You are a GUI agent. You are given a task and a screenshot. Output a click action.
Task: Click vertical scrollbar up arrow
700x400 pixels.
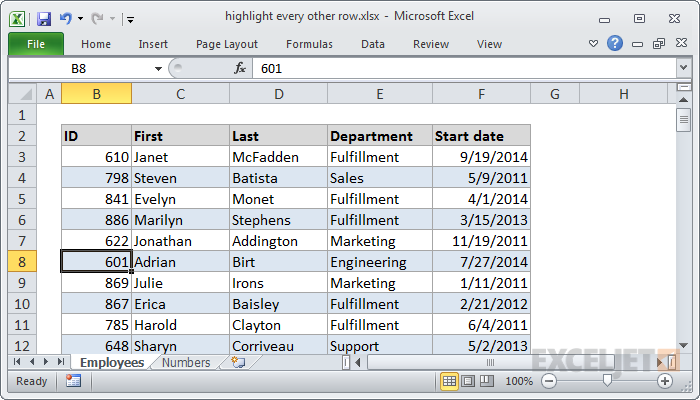tap(683, 100)
